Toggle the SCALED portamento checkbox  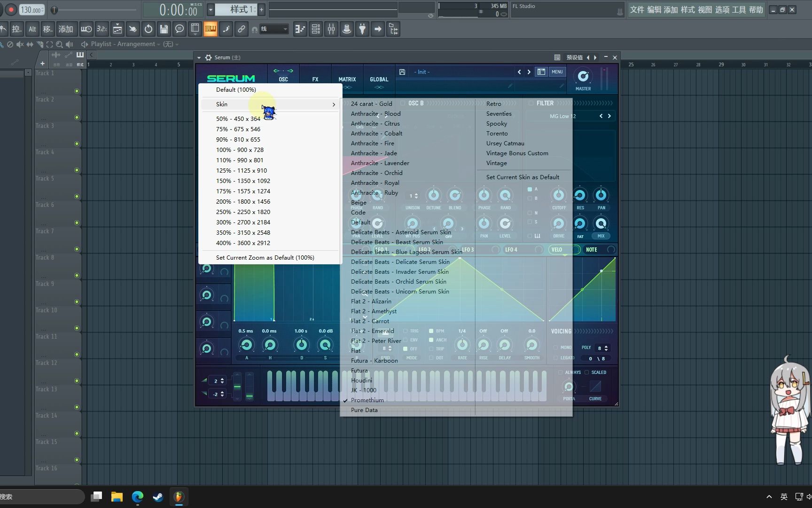pyautogui.click(x=586, y=373)
